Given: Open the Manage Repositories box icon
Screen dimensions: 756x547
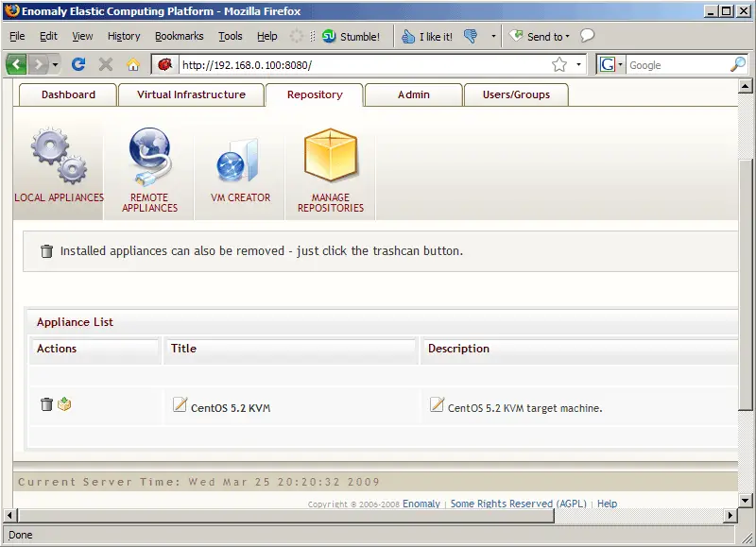Looking at the screenshot, I should 331,156.
